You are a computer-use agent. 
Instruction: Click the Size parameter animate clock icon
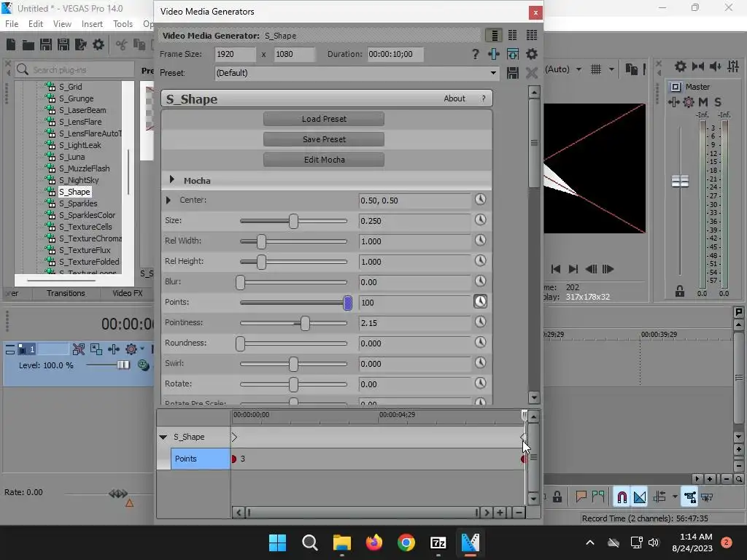[480, 220]
